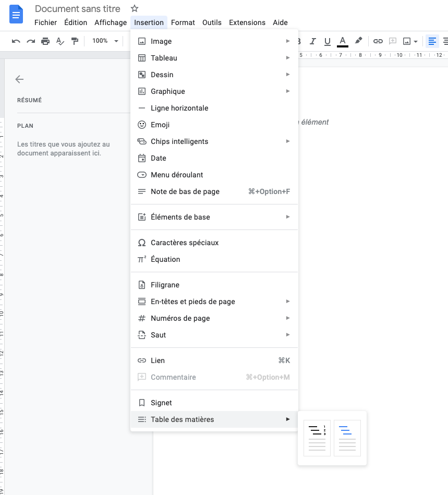Close the open Insertion menu

point(149,22)
